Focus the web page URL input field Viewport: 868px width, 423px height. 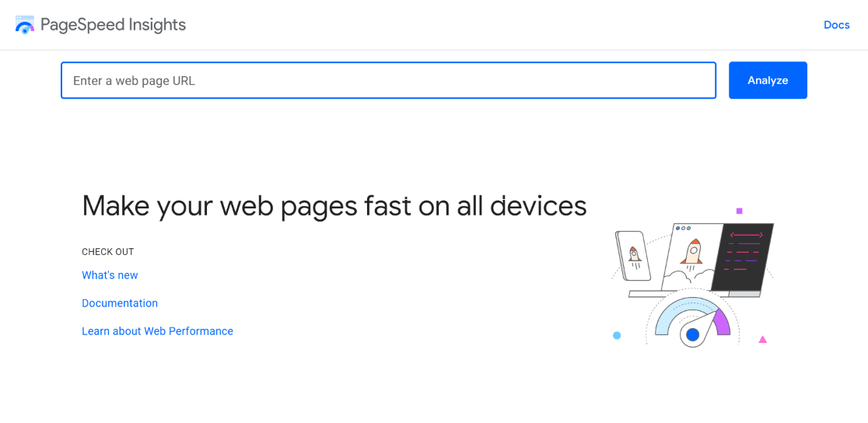(388, 80)
